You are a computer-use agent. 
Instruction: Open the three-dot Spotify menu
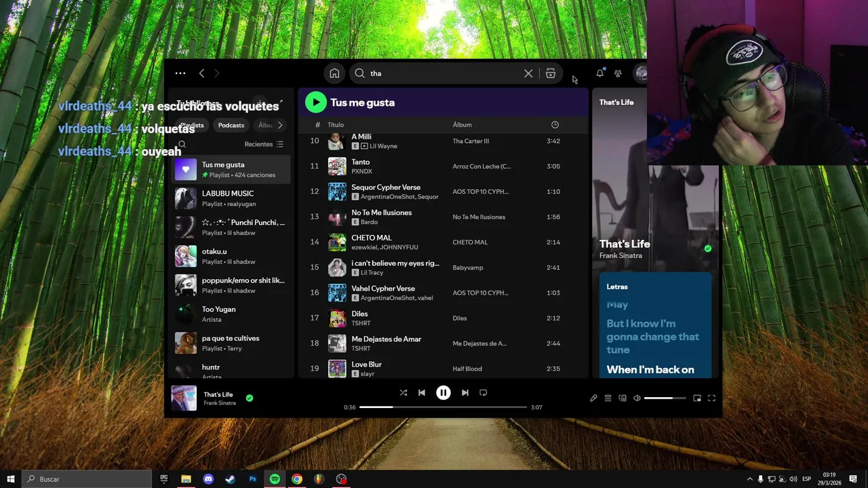pos(180,73)
